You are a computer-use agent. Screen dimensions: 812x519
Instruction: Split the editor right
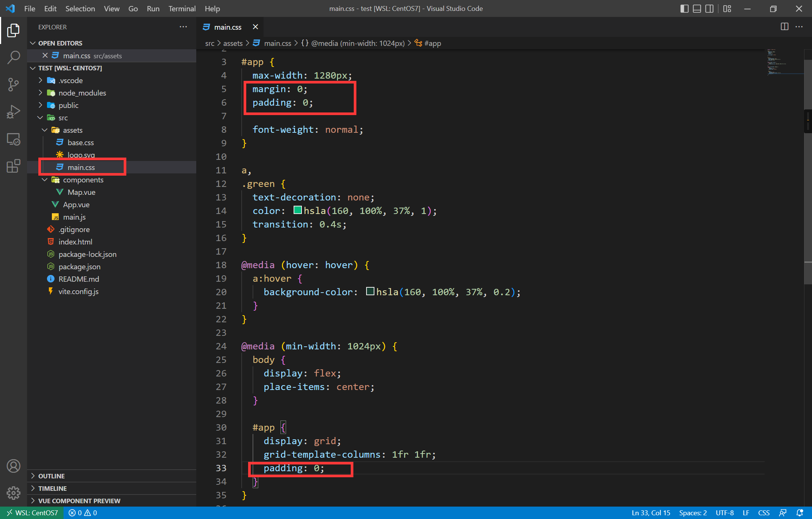(785, 27)
